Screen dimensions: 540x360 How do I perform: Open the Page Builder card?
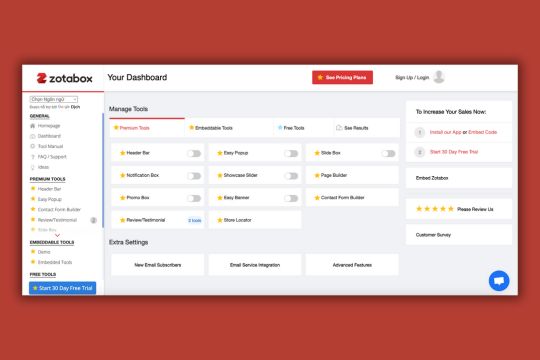coord(352,175)
